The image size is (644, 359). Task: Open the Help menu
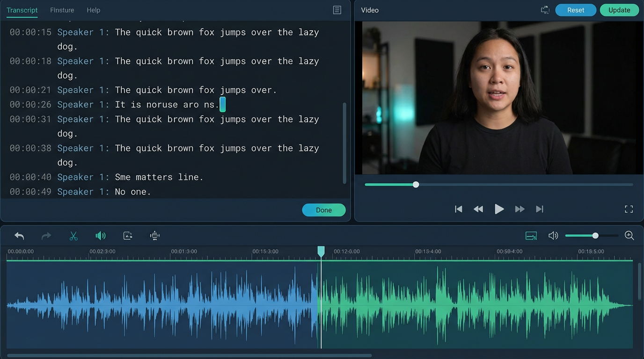pos(93,10)
